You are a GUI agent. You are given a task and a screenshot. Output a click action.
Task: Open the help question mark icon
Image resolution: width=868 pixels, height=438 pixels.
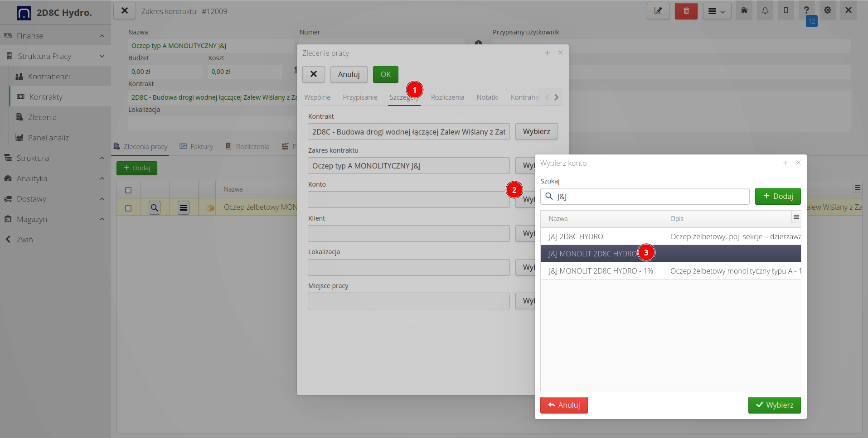(806, 10)
